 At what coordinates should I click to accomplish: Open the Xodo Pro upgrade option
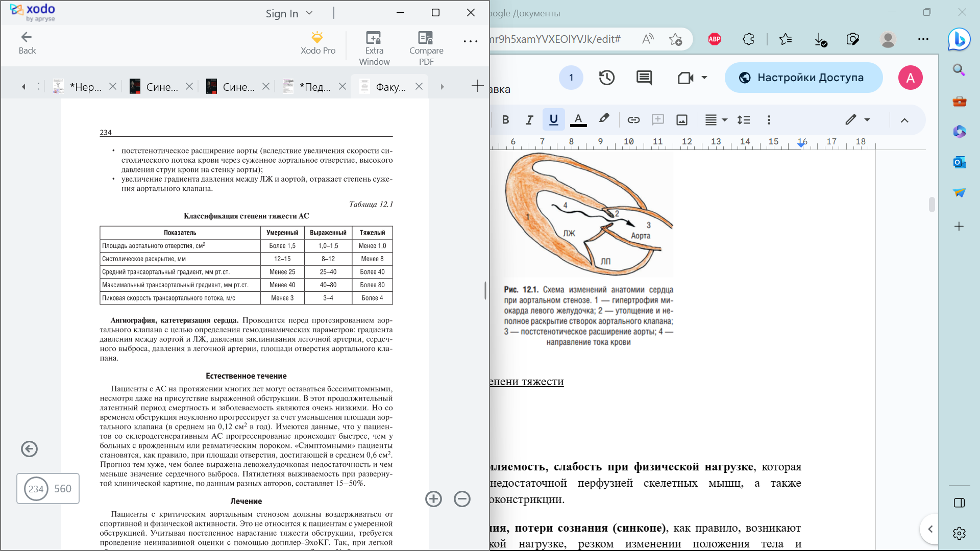click(317, 43)
